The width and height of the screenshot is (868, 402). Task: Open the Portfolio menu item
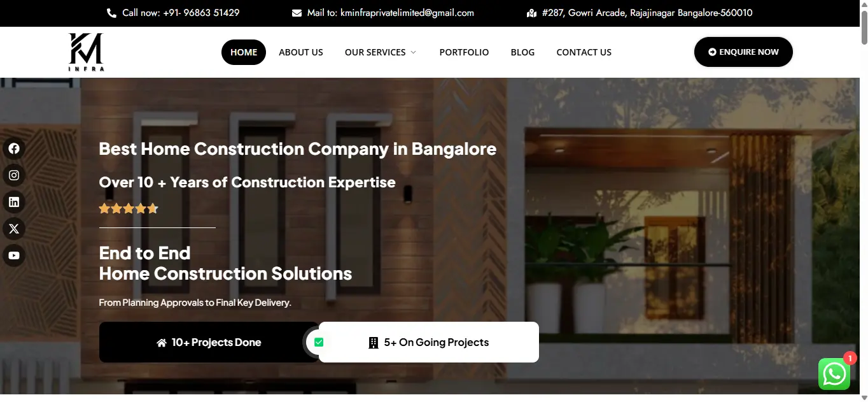(464, 52)
